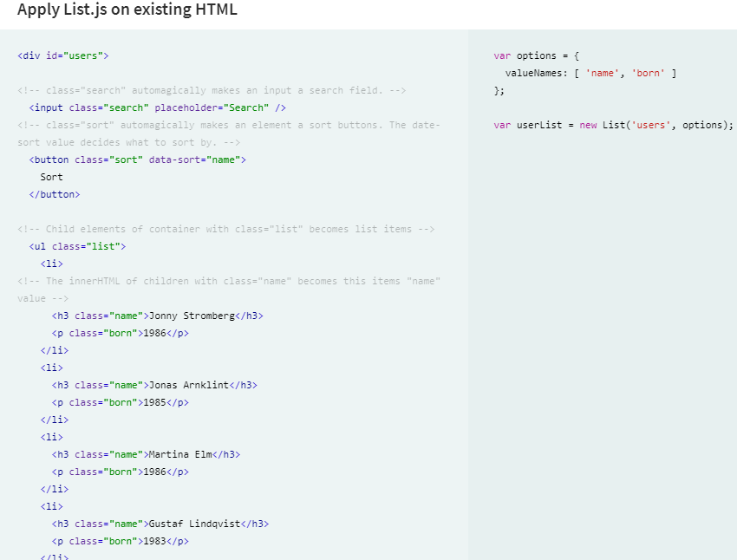Select the comment about class='search' behavior
This screenshot has height=560, width=737.
(x=212, y=89)
